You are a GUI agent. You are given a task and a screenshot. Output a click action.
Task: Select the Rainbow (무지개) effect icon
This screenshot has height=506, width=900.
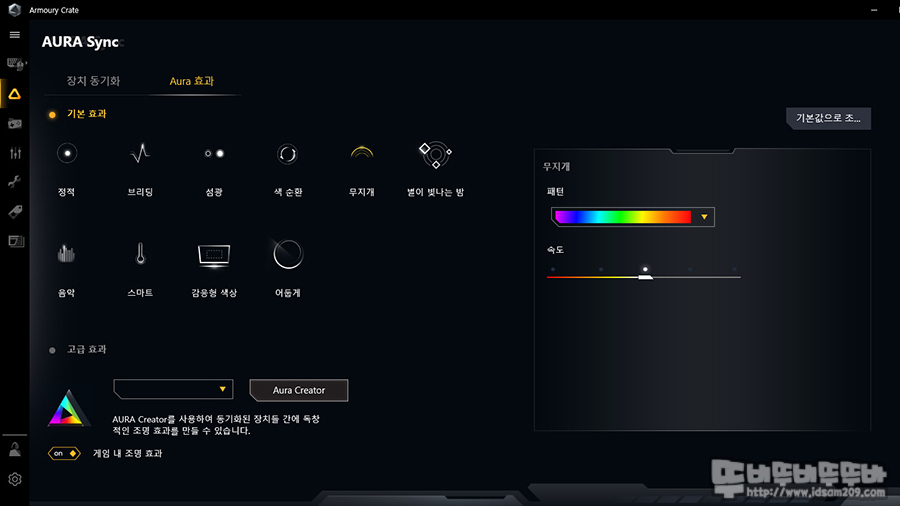[x=362, y=153]
